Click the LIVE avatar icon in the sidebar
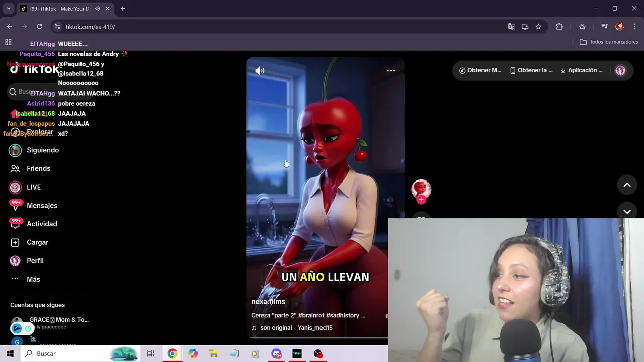This screenshot has width=644, height=362. (16, 187)
